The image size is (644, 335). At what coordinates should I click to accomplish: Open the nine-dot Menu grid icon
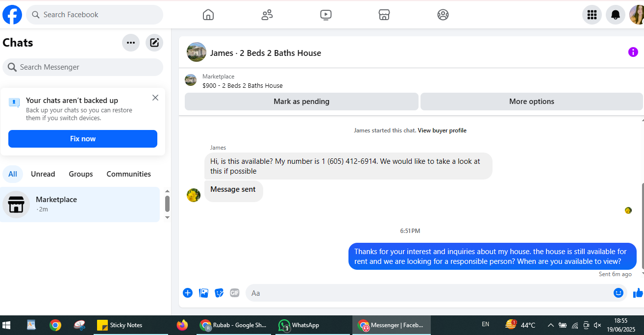(x=592, y=15)
